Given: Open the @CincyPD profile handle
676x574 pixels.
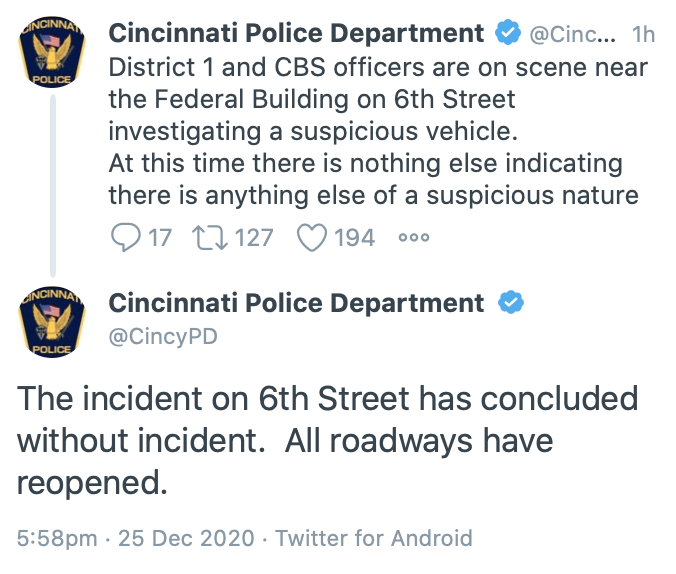Looking at the screenshot, I should click(162, 336).
